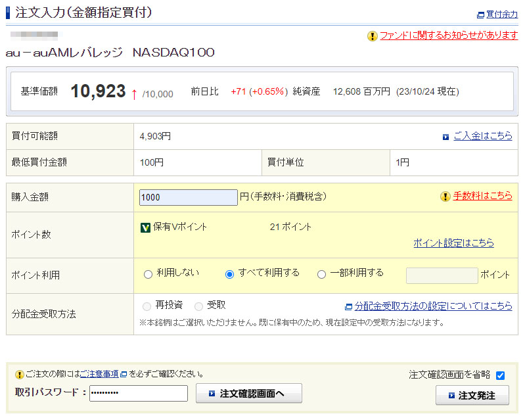The width and height of the screenshot is (525, 420).
Task: Select the 受取 distribution option
Action: (198, 306)
